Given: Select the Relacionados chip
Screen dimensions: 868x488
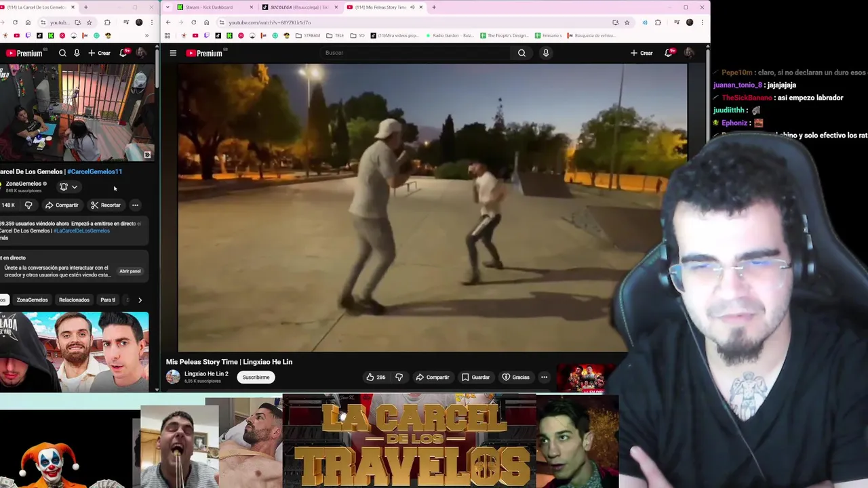Looking at the screenshot, I should (x=74, y=300).
